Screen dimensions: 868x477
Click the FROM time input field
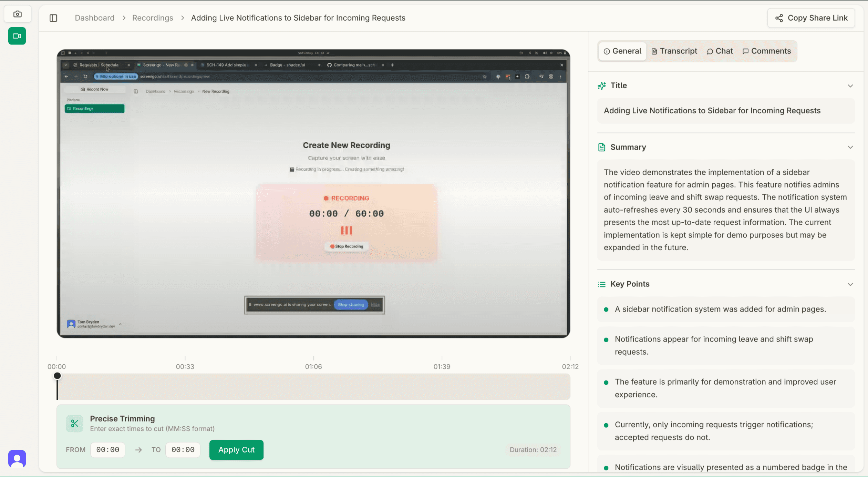point(107,450)
